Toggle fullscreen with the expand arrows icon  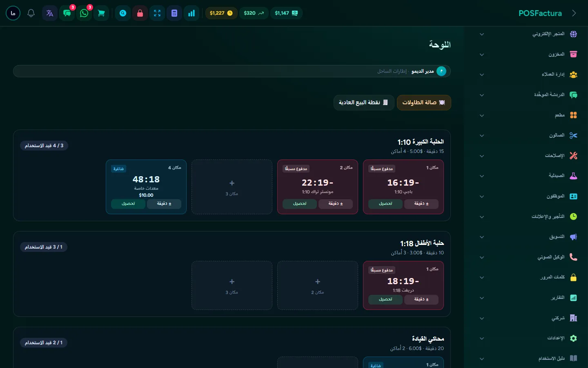[x=157, y=13]
